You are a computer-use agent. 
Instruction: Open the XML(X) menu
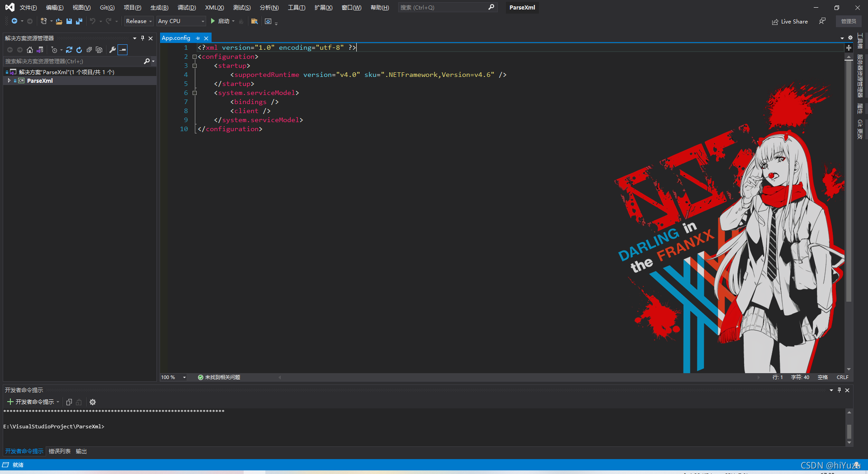(214, 8)
